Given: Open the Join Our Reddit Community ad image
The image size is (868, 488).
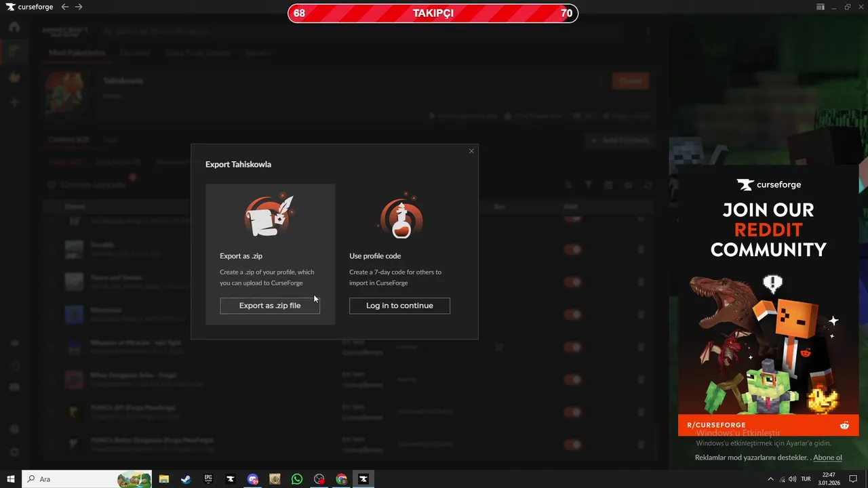Looking at the screenshot, I should click(x=768, y=302).
